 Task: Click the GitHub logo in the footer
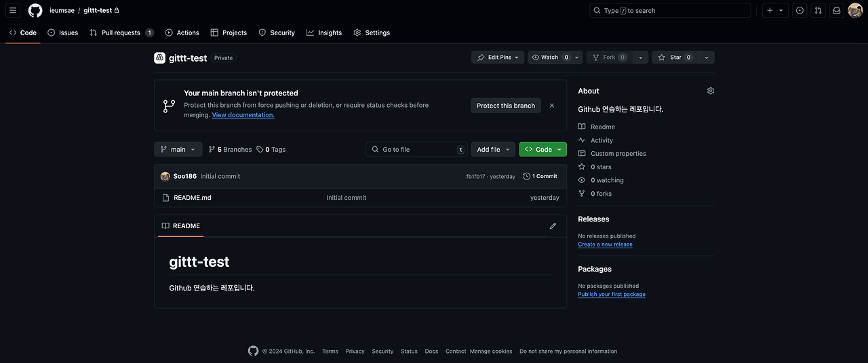pyautogui.click(x=253, y=351)
